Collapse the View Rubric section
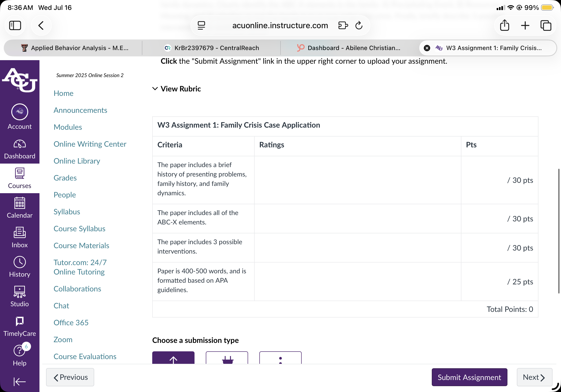 (x=176, y=89)
